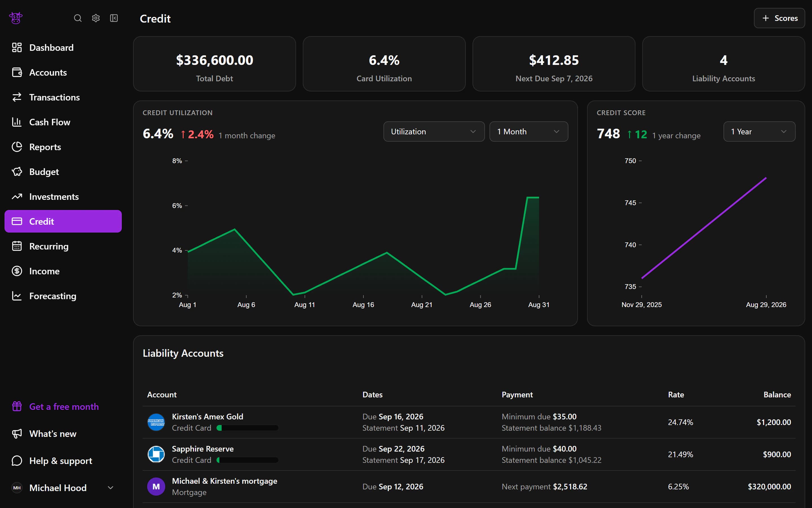Viewport: 812px width, 508px height.
Task: Open the 1 Month range dropdown
Action: (529, 132)
